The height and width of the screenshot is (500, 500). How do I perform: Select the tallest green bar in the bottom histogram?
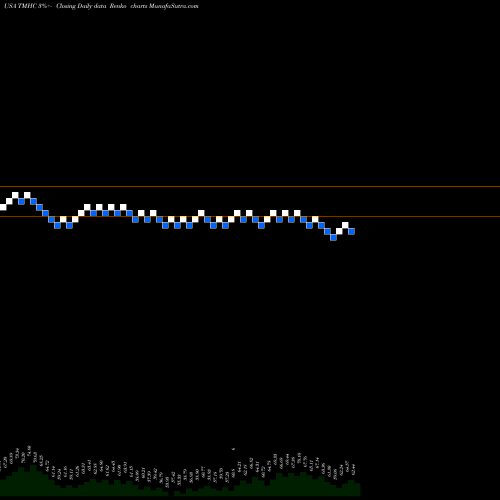(x=33, y=480)
